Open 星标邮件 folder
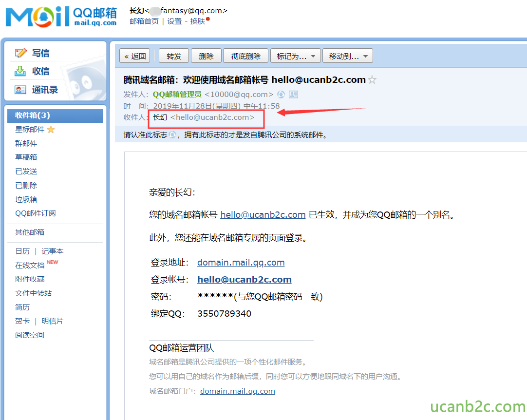Image resolution: width=527 pixels, height=420 pixels. tap(30, 130)
